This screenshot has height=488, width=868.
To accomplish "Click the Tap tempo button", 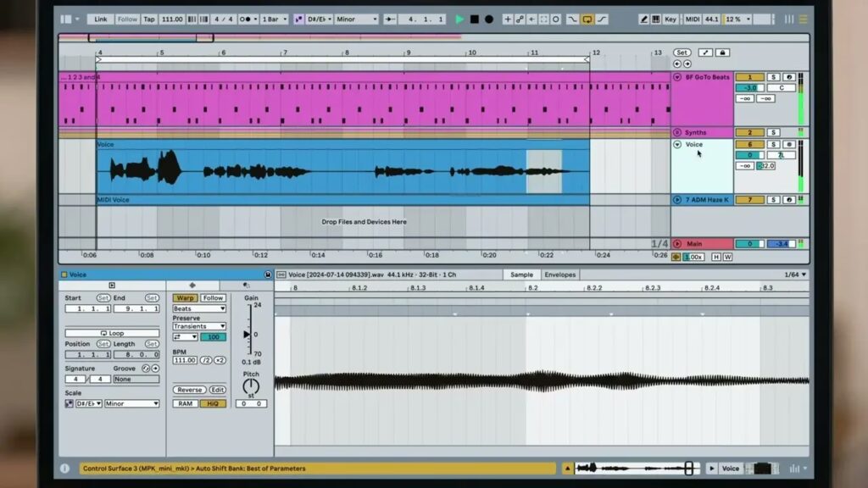I will tap(149, 19).
